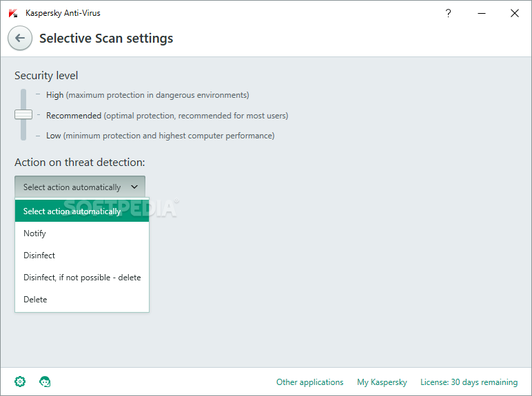This screenshot has height=396, width=532.
Task: Click the 'Action on threat detection:' label
Action: [x=80, y=162]
